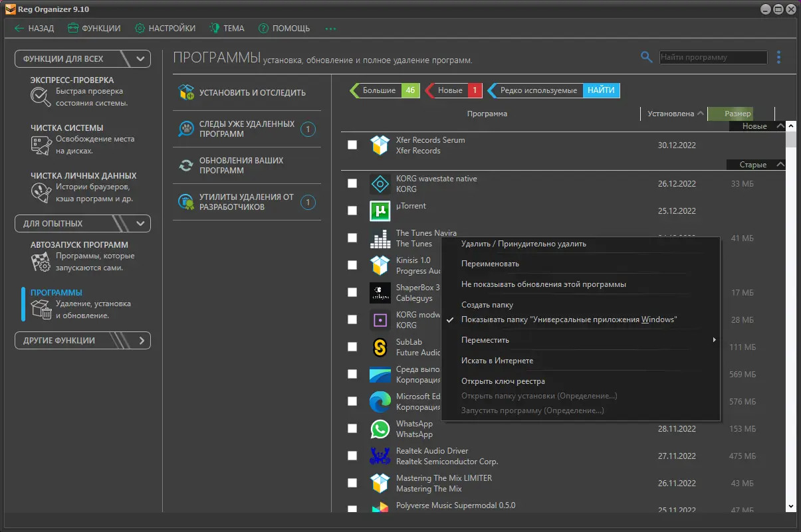Click the Чистка системы icon
The height and width of the screenshot is (532, 801).
(x=41, y=145)
